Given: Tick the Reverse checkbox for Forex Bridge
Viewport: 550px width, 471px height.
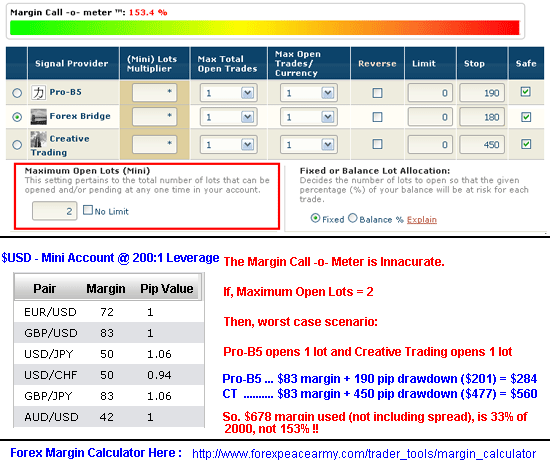Looking at the screenshot, I should coord(377,117).
